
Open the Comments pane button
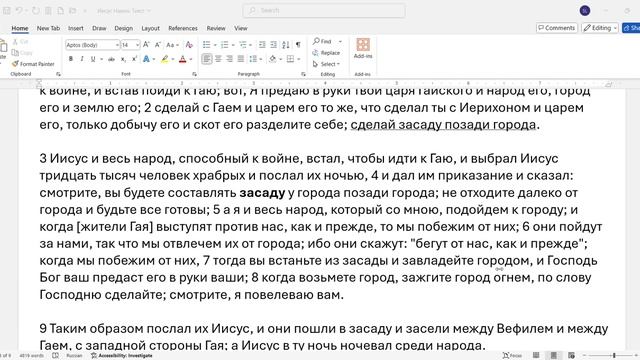click(x=556, y=28)
